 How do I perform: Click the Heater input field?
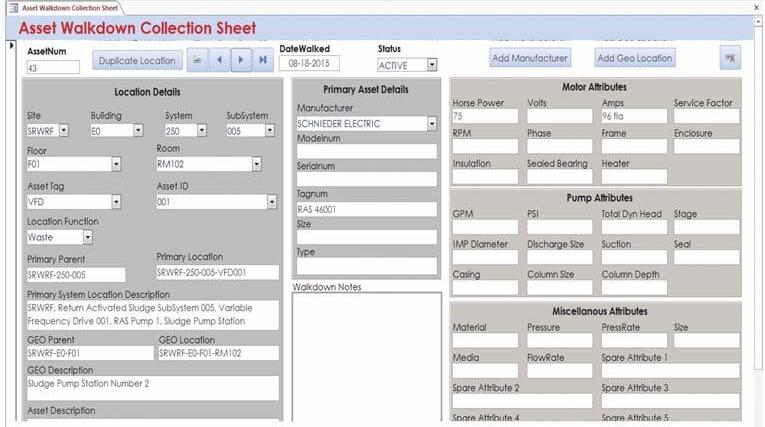pos(634,176)
